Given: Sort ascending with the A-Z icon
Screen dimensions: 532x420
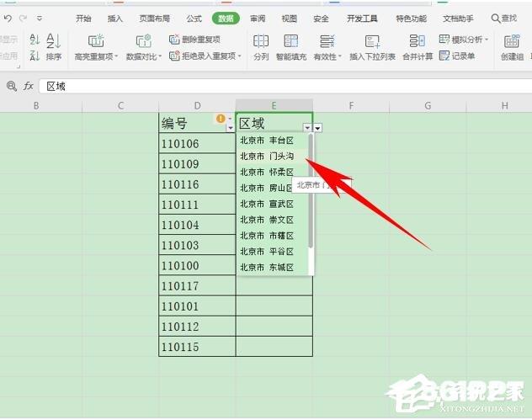Looking at the screenshot, I should (35, 40).
